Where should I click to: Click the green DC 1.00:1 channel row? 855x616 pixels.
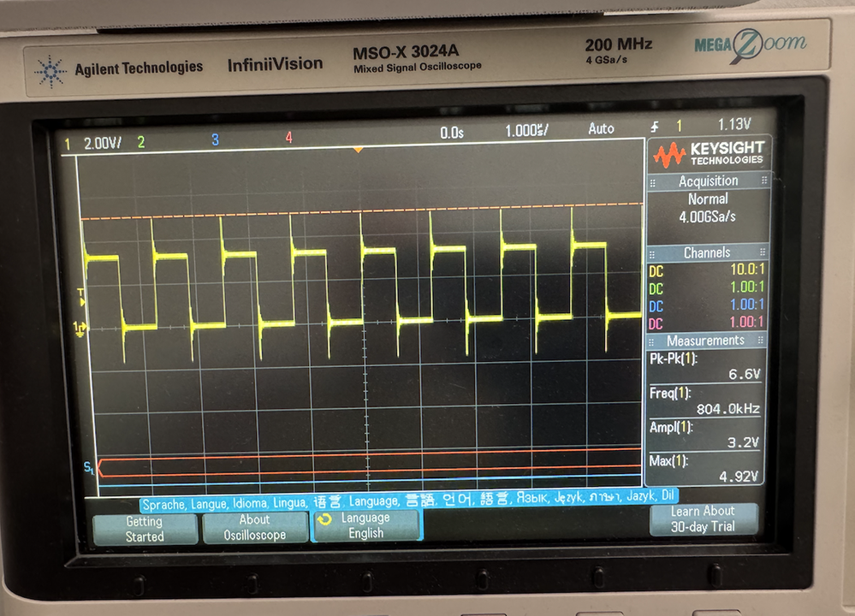tap(707, 287)
